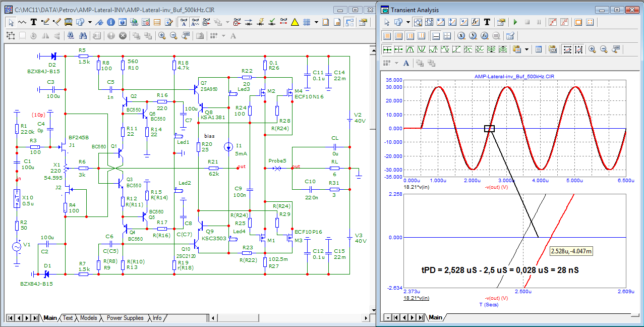The height and width of the screenshot is (327, 644).
Task: Click the Probe5 label in the schematic
Action: point(277,160)
